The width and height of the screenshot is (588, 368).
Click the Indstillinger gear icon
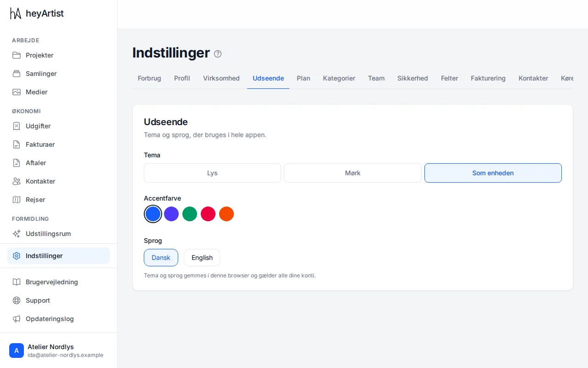tap(17, 256)
